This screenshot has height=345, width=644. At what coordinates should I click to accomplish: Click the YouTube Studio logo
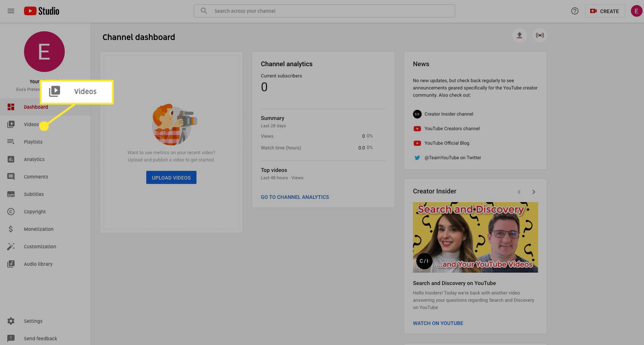[41, 11]
